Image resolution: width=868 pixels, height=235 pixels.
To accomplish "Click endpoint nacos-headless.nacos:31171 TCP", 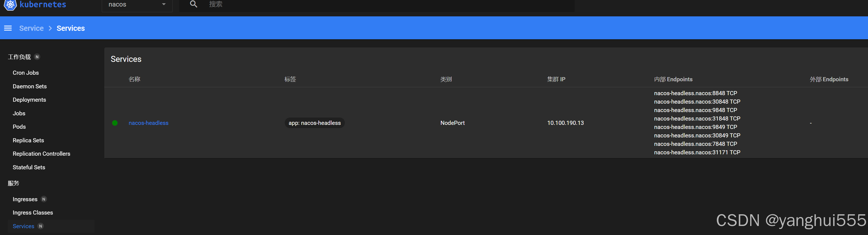I will [697, 152].
